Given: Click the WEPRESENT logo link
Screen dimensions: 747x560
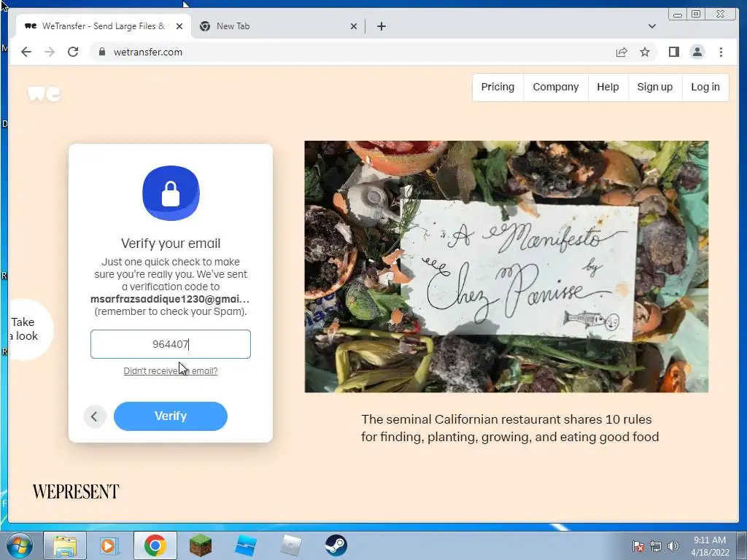Looking at the screenshot, I should pyautogui.click(x=76, y=491).
